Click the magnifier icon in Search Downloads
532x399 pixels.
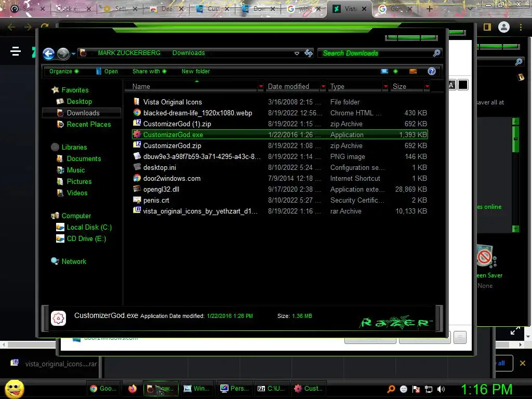pyautogui.click(x=436, y=53)
